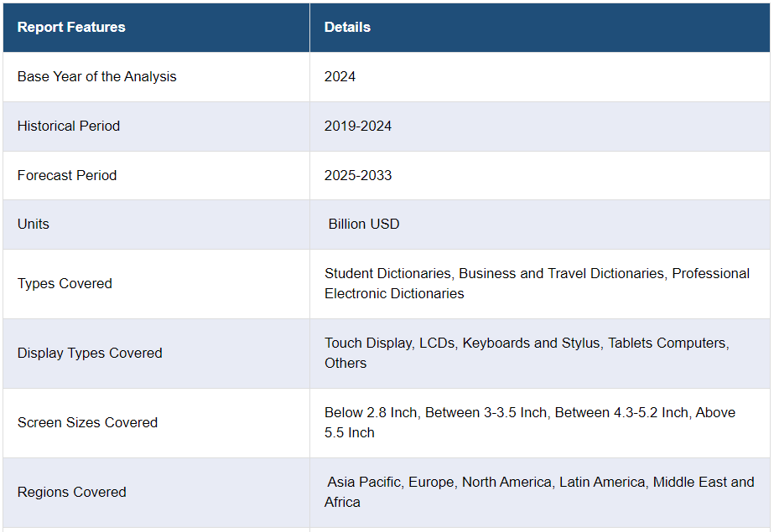Select the Screen Sizes Covered label
This screenshot has width=774, height=532.
[x=88, y=423]
